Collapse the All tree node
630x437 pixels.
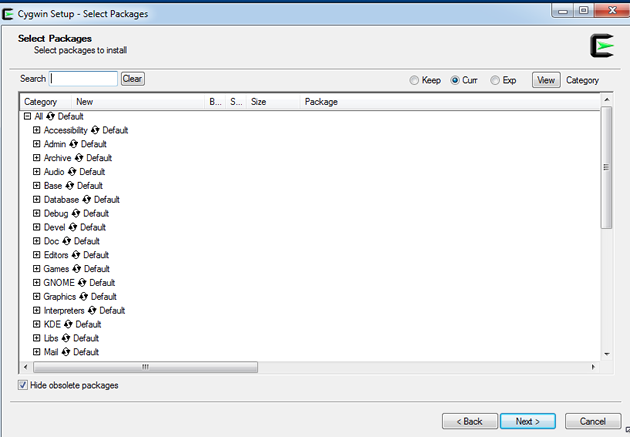point(27,116)
